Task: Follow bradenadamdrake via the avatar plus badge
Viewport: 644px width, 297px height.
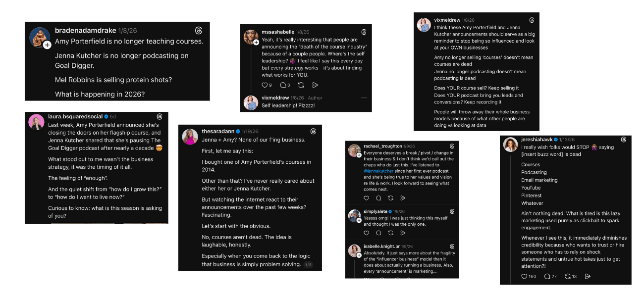Action: [x=47, y=45]
